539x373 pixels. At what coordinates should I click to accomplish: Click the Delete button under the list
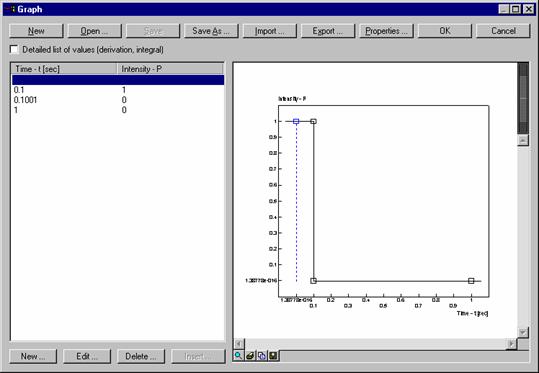(x=141, y=356)
